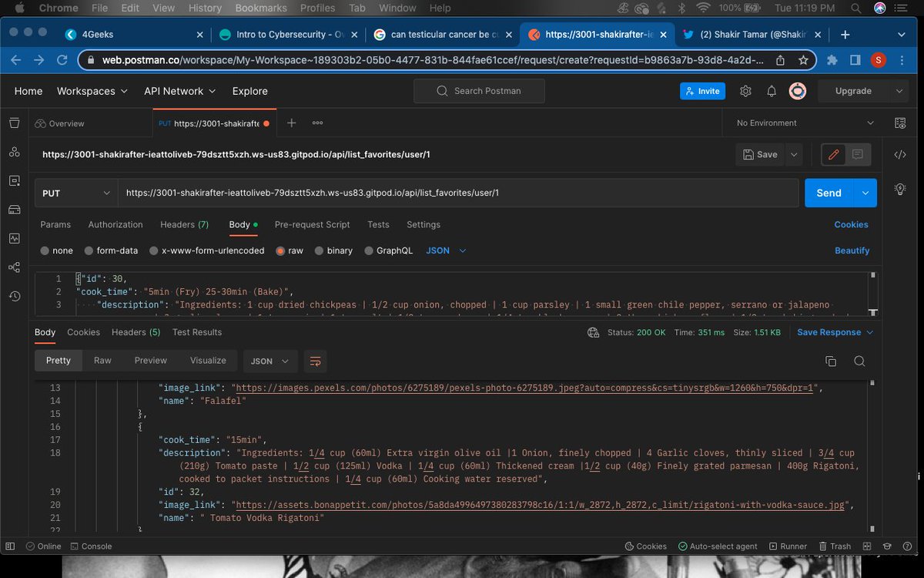Open the lightbulb info icon
This screenshot has width=924, height=578.
pyautogui.click(x=900, y=190)
